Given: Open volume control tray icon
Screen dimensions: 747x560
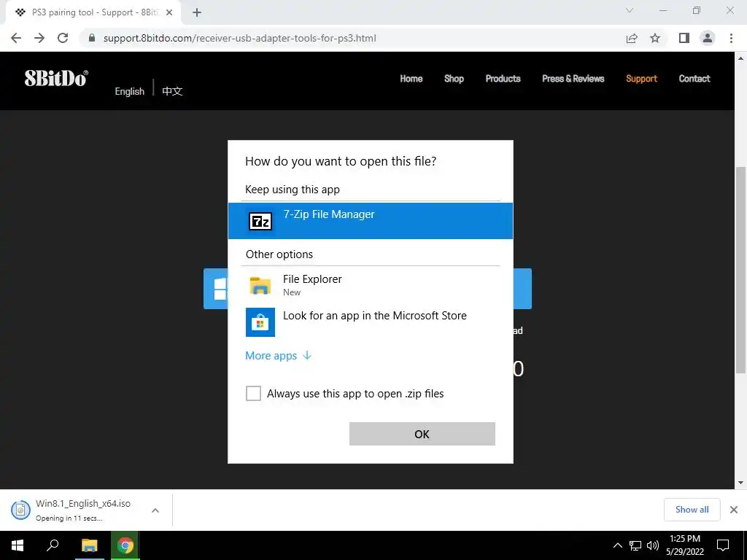Looking at the screenshot, I should 652,545.
